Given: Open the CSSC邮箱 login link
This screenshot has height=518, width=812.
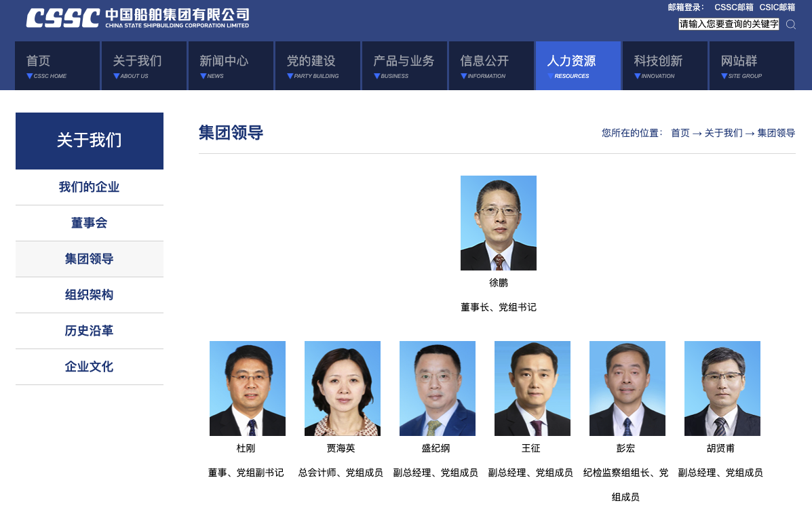Looking at the screenshot, I should click(x=734, y=7).
